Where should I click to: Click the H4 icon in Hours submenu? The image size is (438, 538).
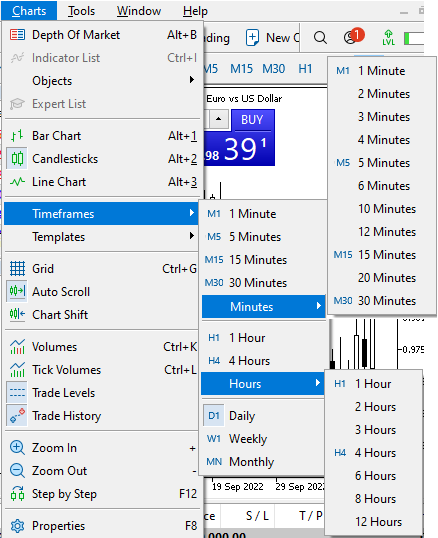click(x=340, y=453)
